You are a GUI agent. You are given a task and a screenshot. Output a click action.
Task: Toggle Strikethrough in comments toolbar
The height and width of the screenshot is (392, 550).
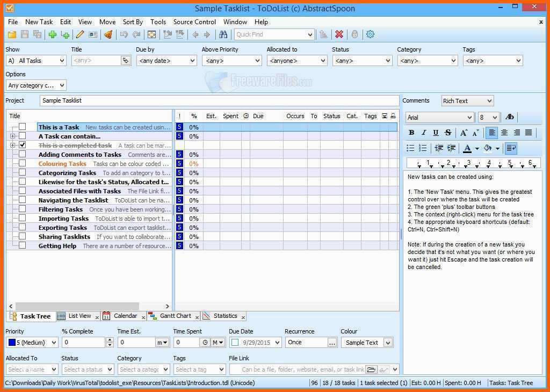[448, 133]
